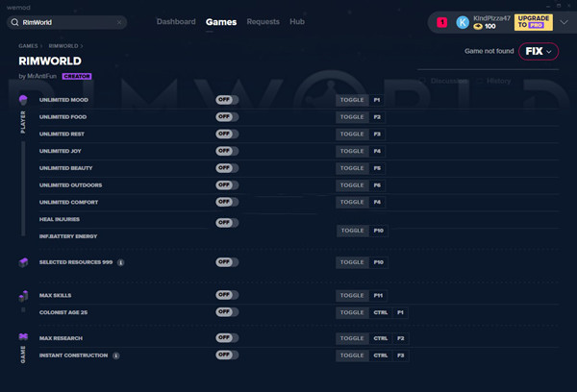This screenshot has height=392, width=577.
Task: Open the F3 hotkey selector for Unlimited Rest
Action: point(377,134)
